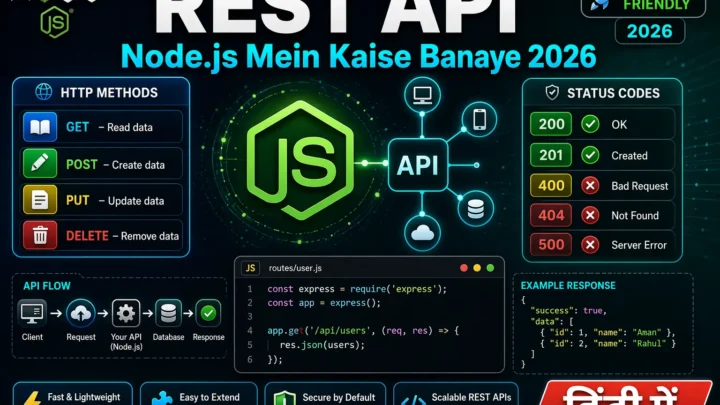Click the PUT document icon
The image size is (720, 405).
coord(40,200)
